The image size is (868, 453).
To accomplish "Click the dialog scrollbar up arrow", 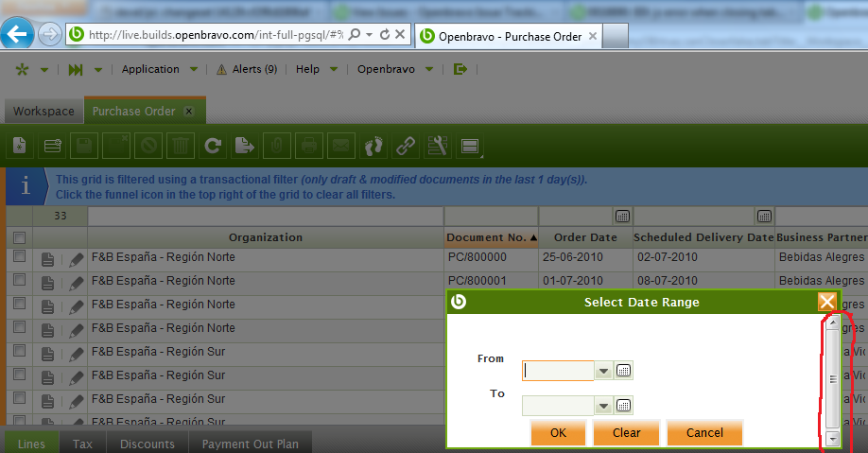I will (x=833, y=322).
